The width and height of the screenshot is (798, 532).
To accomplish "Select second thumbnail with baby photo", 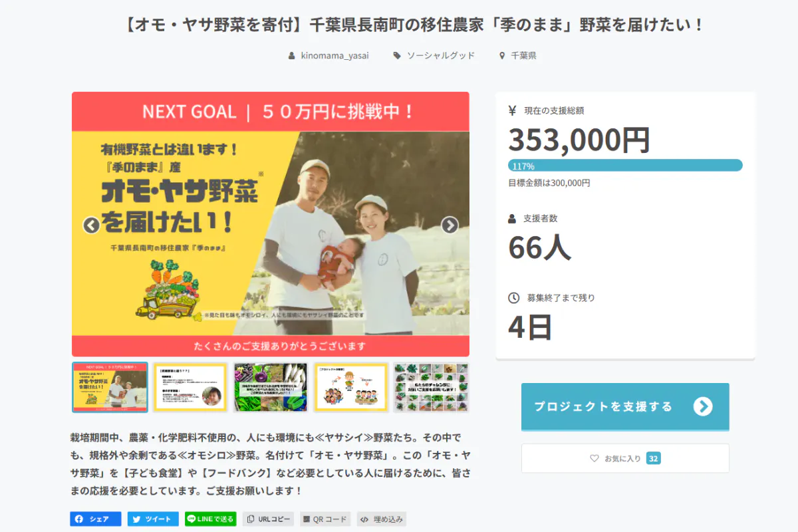I will pos(190,387).
